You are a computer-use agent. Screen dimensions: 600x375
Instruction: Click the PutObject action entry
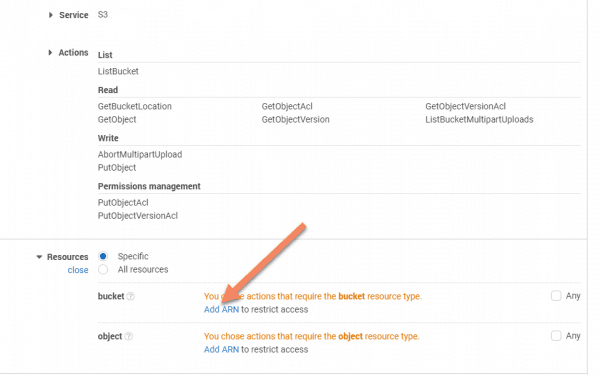tap(117, 168)
